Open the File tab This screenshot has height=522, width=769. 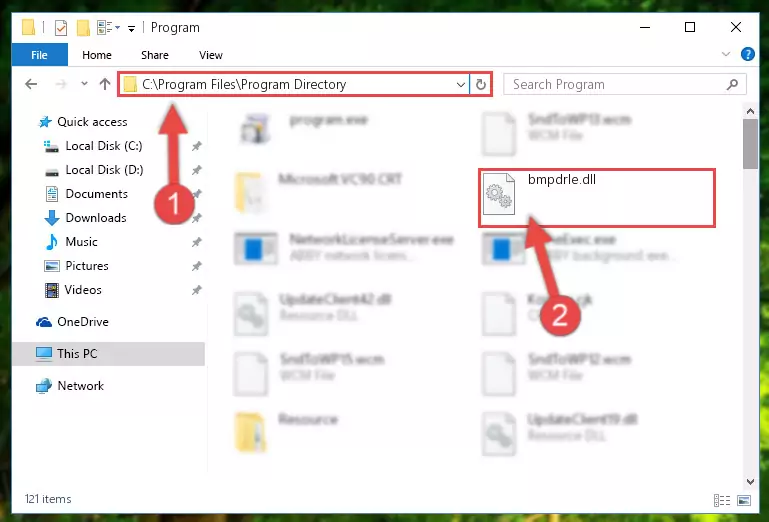point(39,55)
